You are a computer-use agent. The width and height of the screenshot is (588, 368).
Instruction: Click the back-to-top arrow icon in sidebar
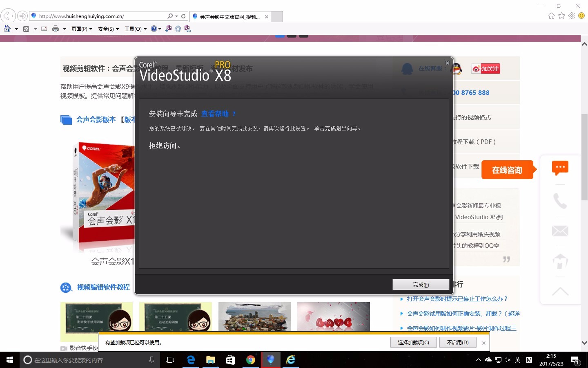coord(560,291)
